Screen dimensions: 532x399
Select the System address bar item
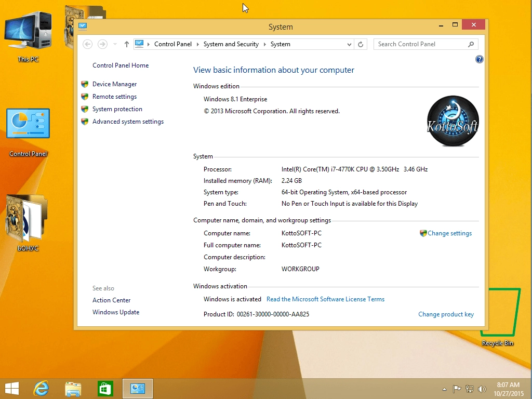tap(280, 44)
